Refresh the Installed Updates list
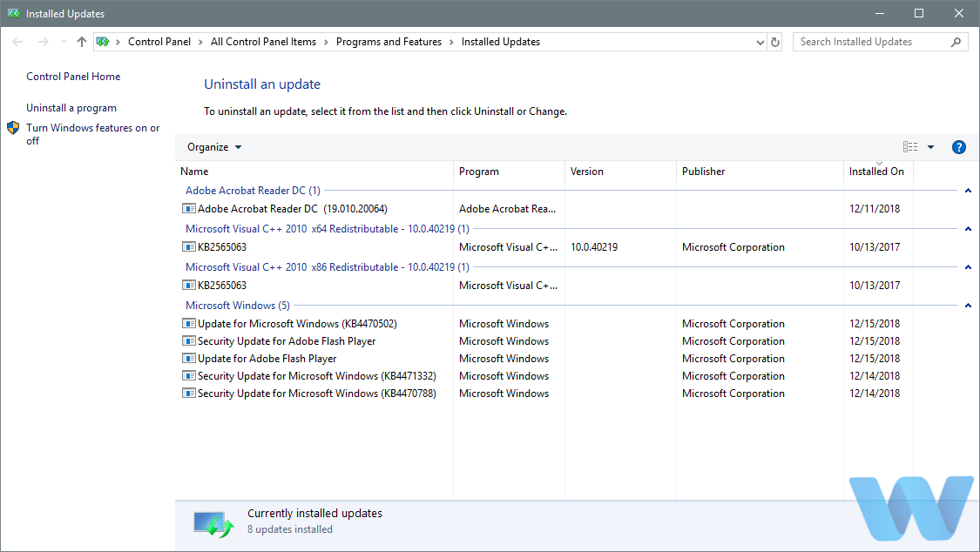Screen dimensions: 980x552 [776, 42]
